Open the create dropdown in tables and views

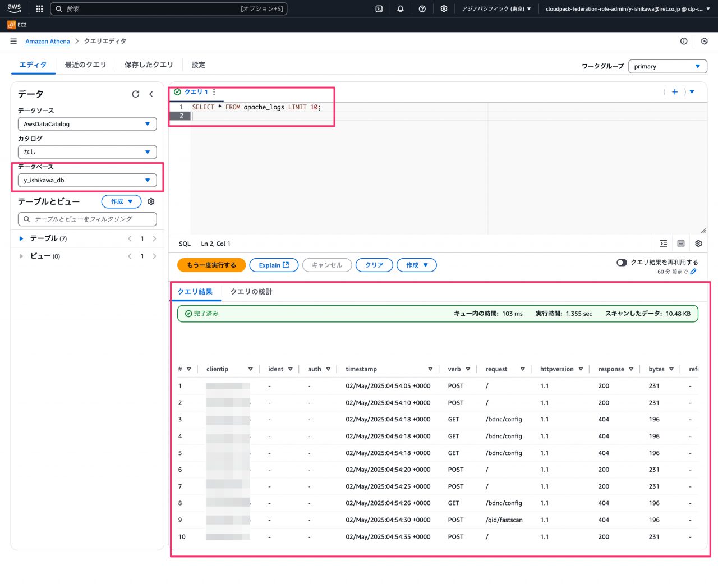pyautogui.click(x=122, y=201)
